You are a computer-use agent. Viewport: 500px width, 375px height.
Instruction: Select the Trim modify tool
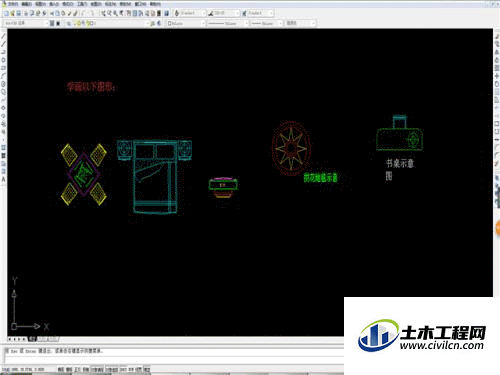click(x=497, y=108)
